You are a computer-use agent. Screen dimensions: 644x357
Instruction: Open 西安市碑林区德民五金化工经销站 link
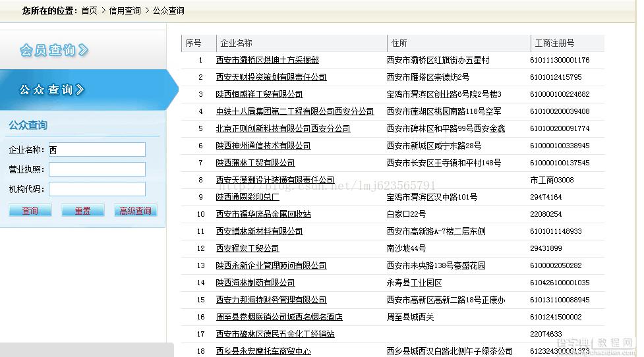275,334
